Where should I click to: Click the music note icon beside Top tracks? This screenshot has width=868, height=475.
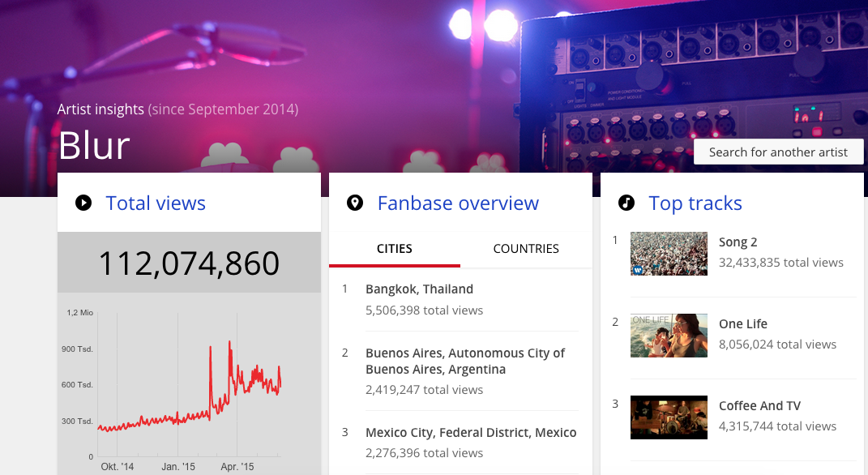click(626, 203)
